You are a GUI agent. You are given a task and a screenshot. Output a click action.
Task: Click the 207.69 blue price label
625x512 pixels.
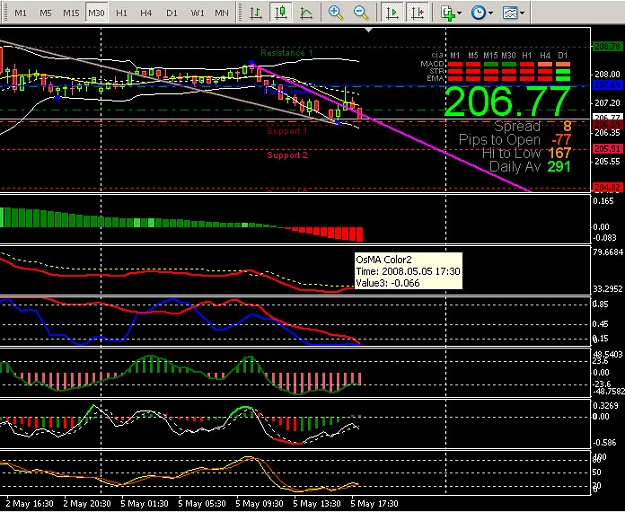[607, 85]
